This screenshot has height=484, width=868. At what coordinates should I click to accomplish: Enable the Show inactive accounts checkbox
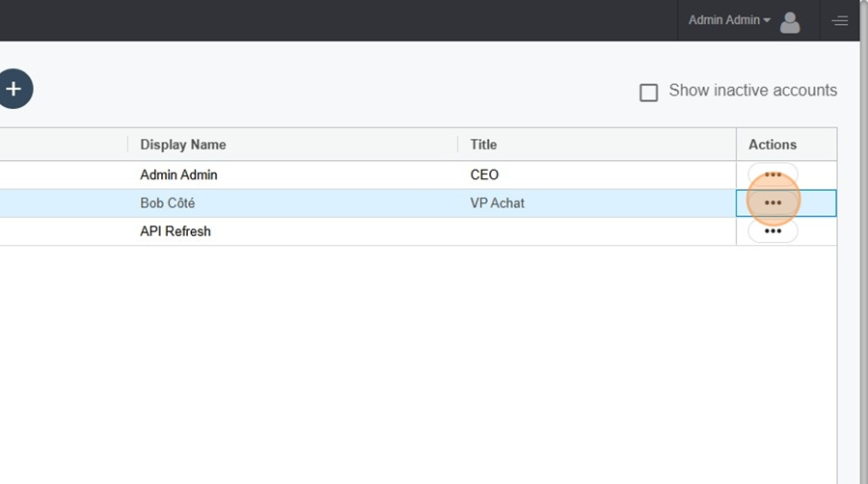pyautogui.click(x=649, y=93)
